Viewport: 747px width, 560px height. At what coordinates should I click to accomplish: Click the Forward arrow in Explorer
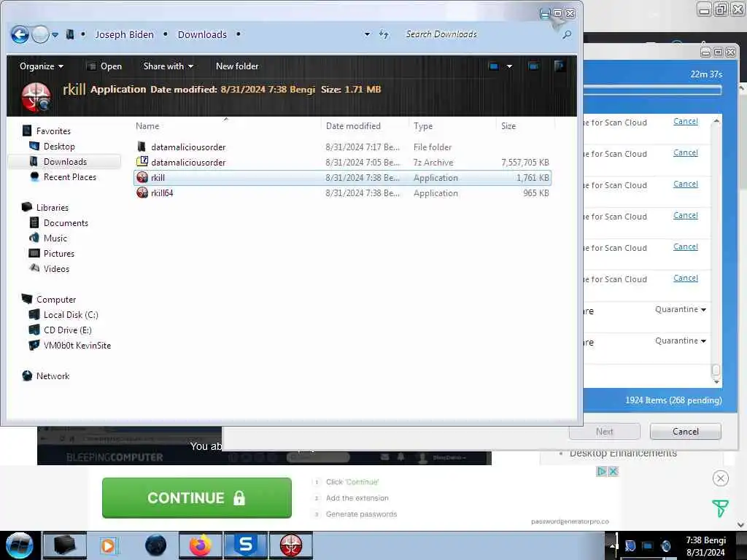click(x=40, y=34)
